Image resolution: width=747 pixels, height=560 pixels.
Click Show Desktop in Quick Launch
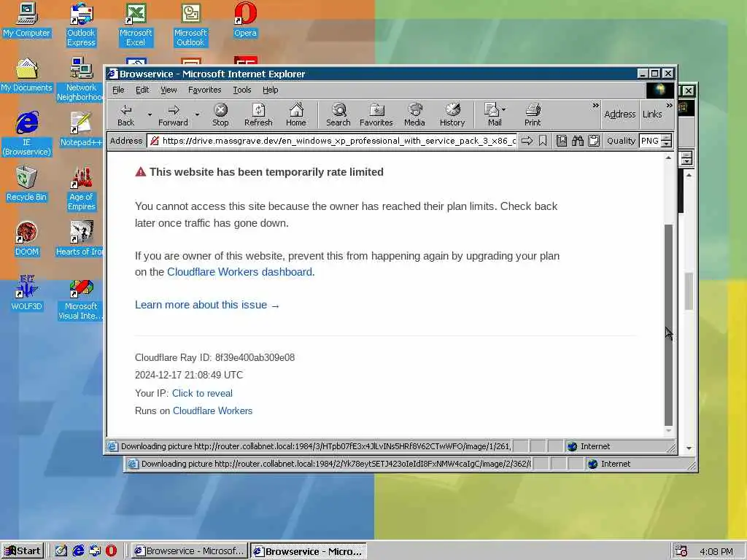click(x=61, y=551)
